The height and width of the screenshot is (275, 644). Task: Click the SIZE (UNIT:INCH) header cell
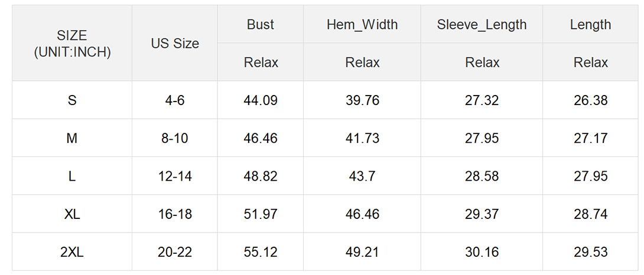[x=72, y=44]
